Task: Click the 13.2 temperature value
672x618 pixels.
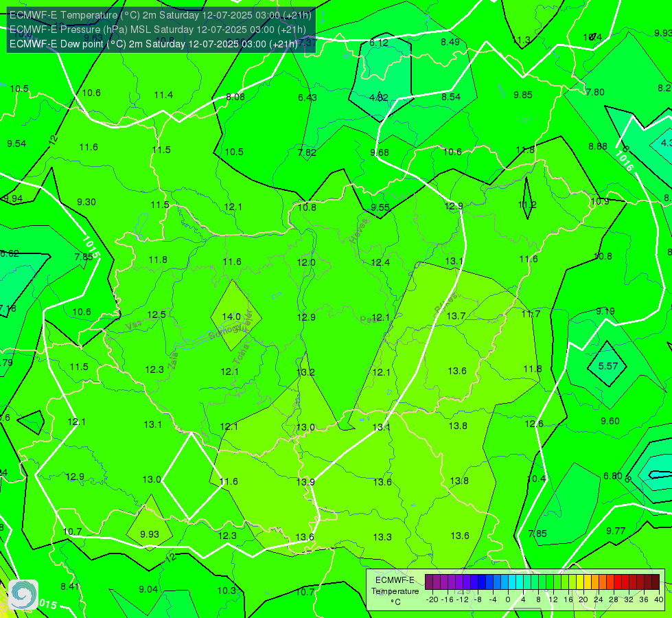Action: [305, 371]
